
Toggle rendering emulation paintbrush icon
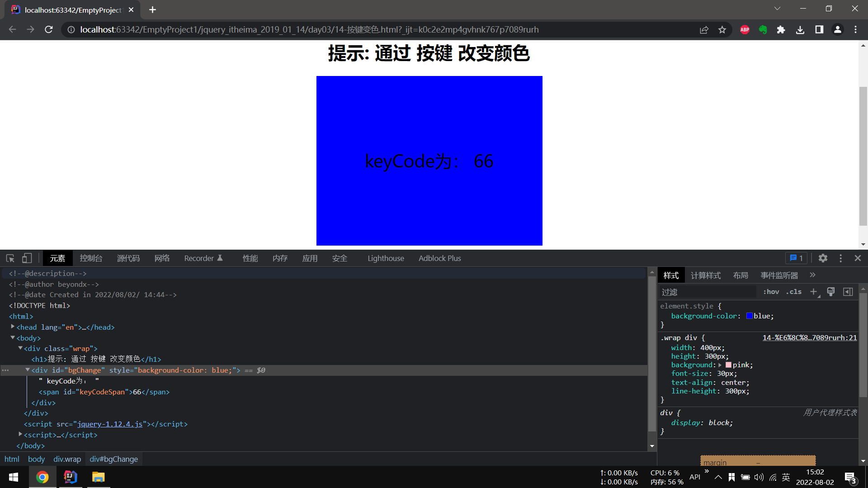(x=831, y=292)
